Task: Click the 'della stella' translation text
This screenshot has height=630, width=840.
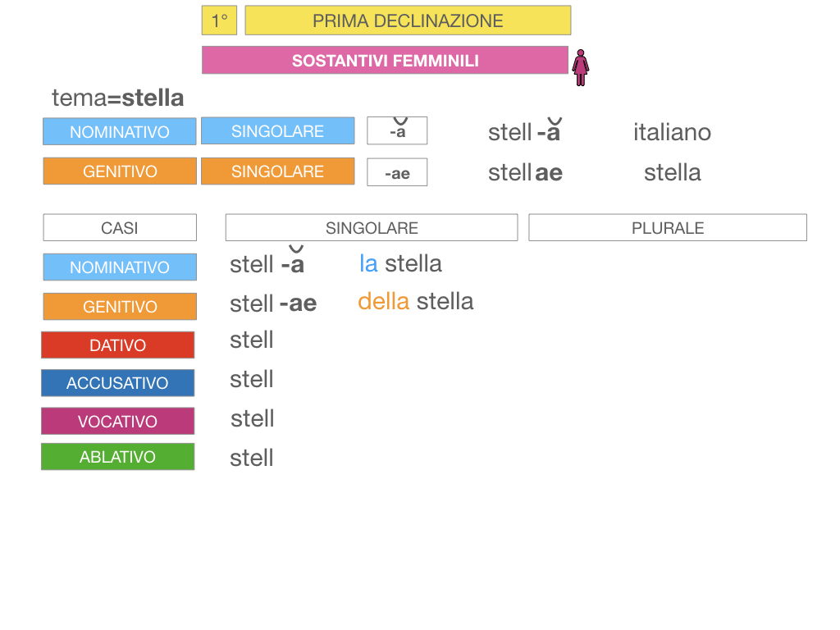Action: click(416, 302)
